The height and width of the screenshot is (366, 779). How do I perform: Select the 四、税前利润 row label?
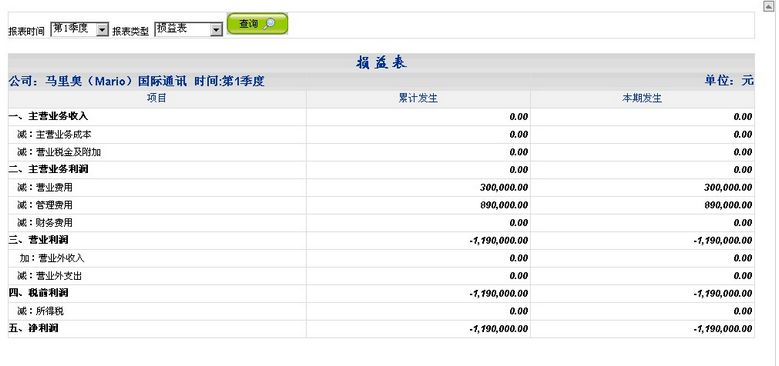coord(38,293)
